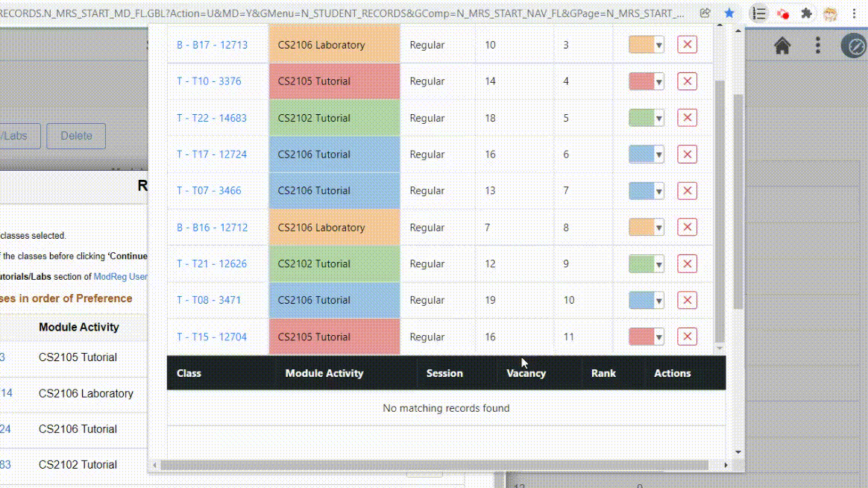This screenshot has width=868, height=488.
Task: Sort table by Vacancy column header
Action: coord(526,373)
